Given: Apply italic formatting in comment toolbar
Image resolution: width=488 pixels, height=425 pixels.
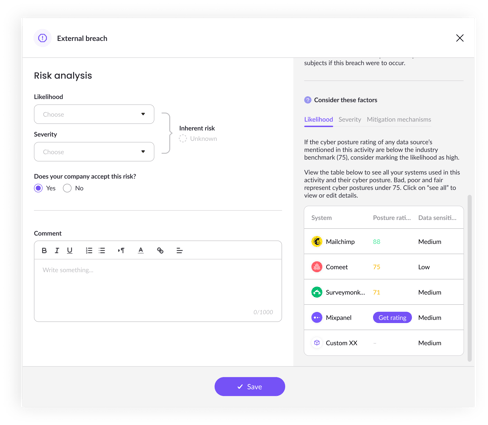Looking at the screenshot, I should click(57, 250).
